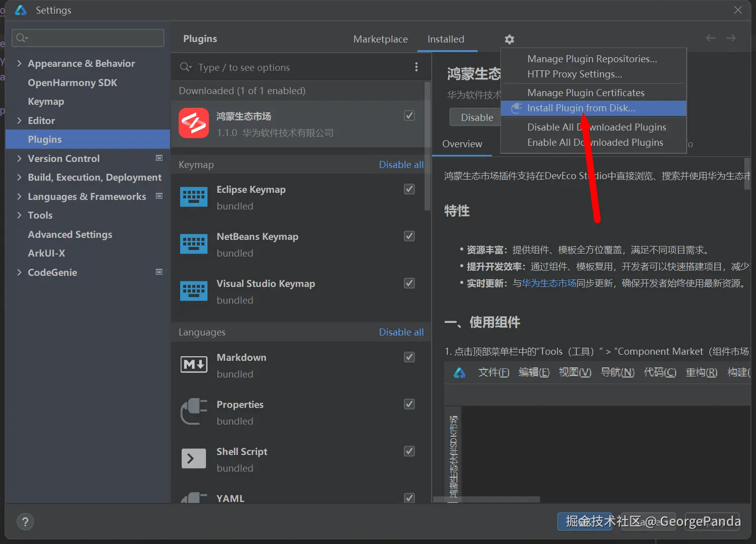Select Plugins in settings tree

click(x=88, y=139)
